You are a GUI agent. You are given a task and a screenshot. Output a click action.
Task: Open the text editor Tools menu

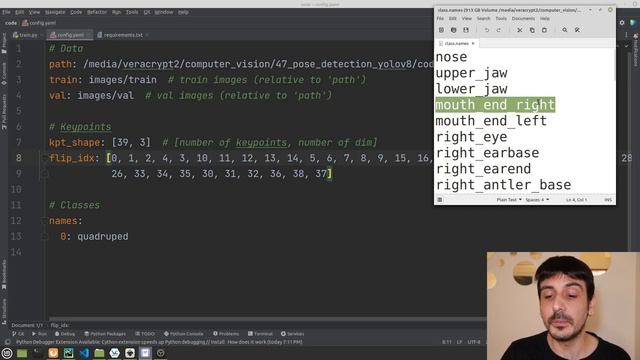501,19
